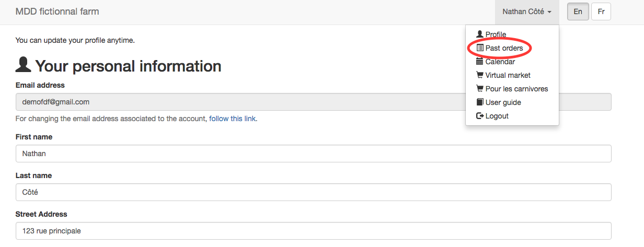Click the Profile person icon in dropdown
Screen dimensions: 644x247
[480, 34]
